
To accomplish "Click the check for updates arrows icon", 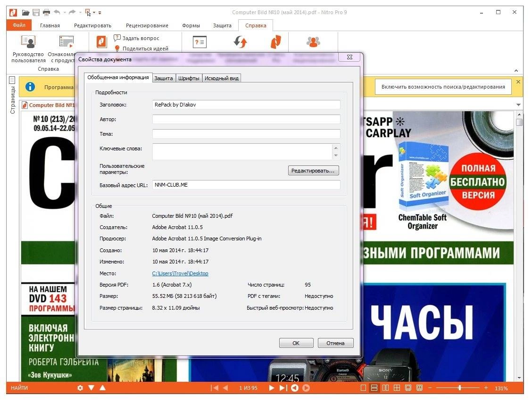I will (x=240, y=42).
